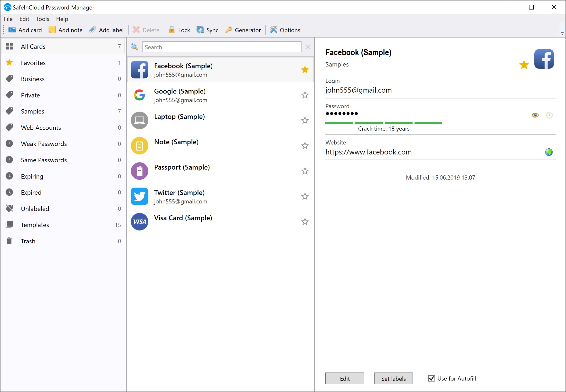Click the Edit button for the card

coord(345,379)
